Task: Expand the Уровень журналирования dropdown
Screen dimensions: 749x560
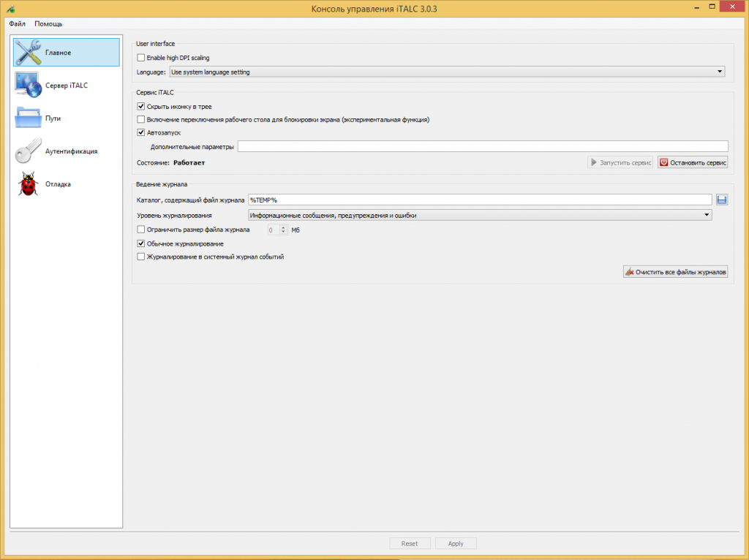Action: pyautogui.click(x=480, y=216)
